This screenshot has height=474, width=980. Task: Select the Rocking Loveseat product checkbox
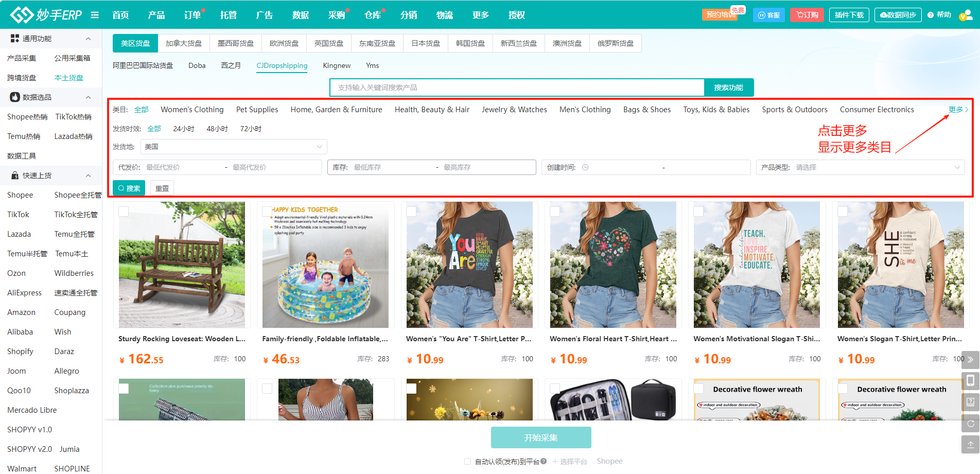(124, 212)
